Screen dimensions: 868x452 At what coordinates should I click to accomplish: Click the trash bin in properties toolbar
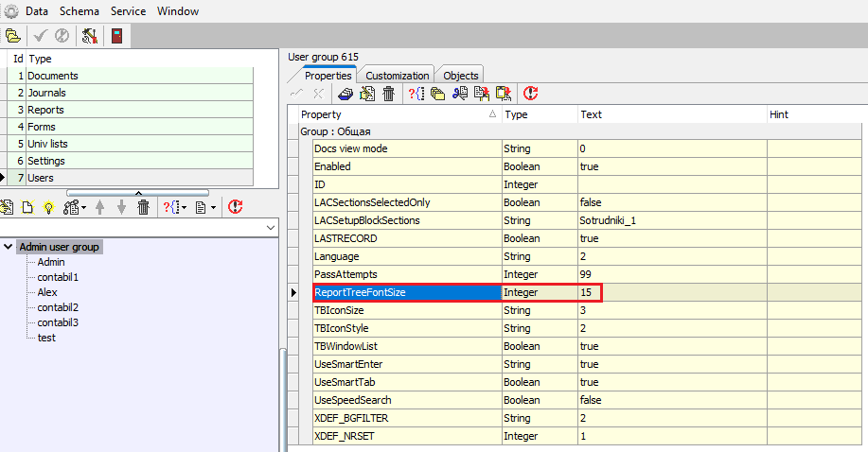tap(389, 94)
